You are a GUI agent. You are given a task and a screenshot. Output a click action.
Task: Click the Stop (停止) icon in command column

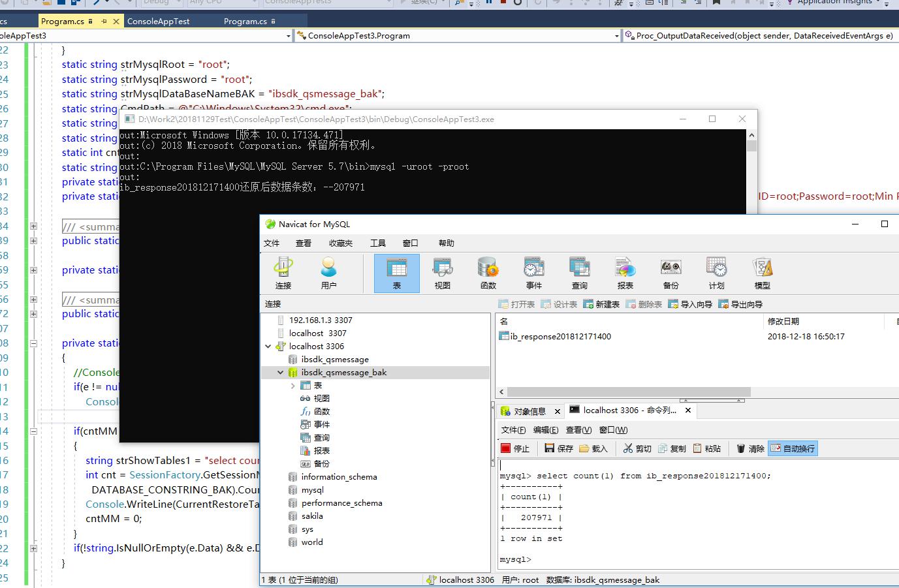click(x=515, y=448)
